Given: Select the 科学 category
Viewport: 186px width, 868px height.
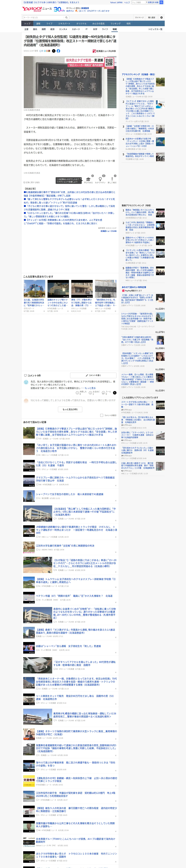Looking at the screenshot, I should [x=95, y=29].
